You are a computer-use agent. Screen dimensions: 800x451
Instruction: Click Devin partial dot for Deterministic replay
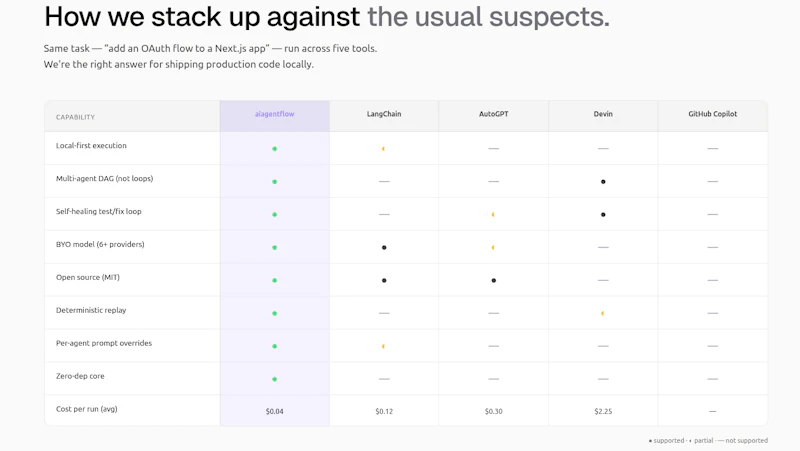(603, 313)
